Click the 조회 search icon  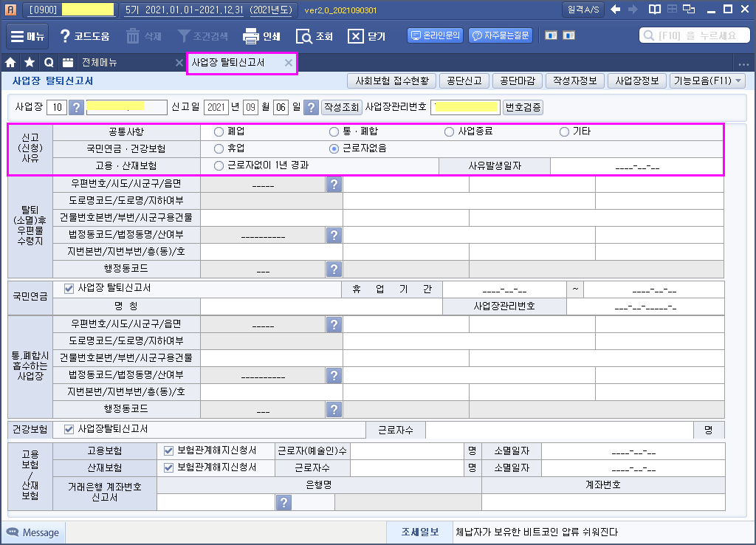[x=304, y=35]
